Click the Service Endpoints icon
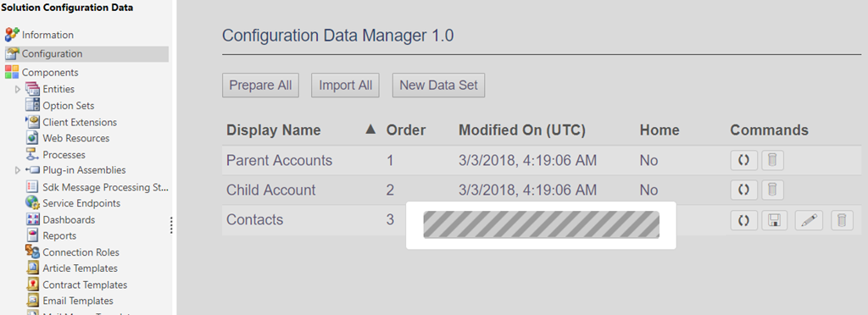The height and width of the screenshot is (315, 868). coord(33,203)
